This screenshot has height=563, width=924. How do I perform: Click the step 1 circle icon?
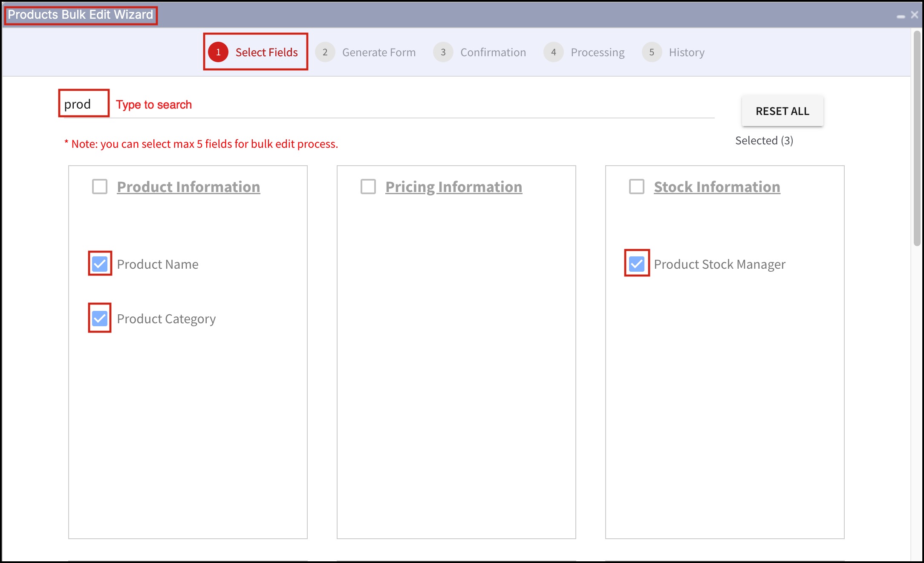pyautogui.click(x=218, y=52)
